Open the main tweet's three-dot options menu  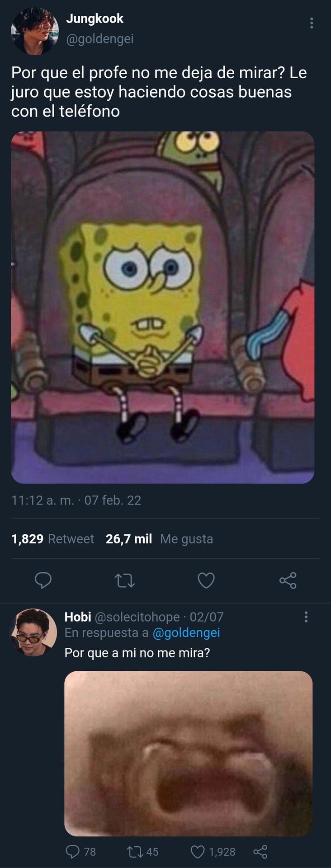pos(312,23)
